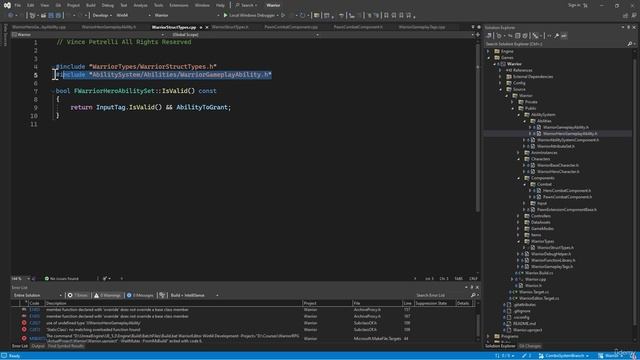
Task: Open the Debug menu
Action: click(108, 5)
